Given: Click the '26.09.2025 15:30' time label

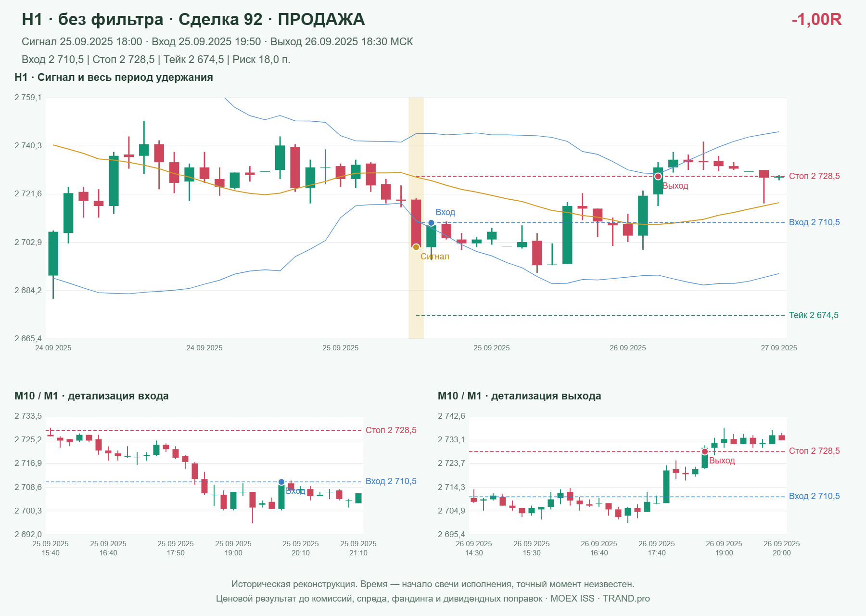Looking at the screenshot, I should tap(532, 548).
